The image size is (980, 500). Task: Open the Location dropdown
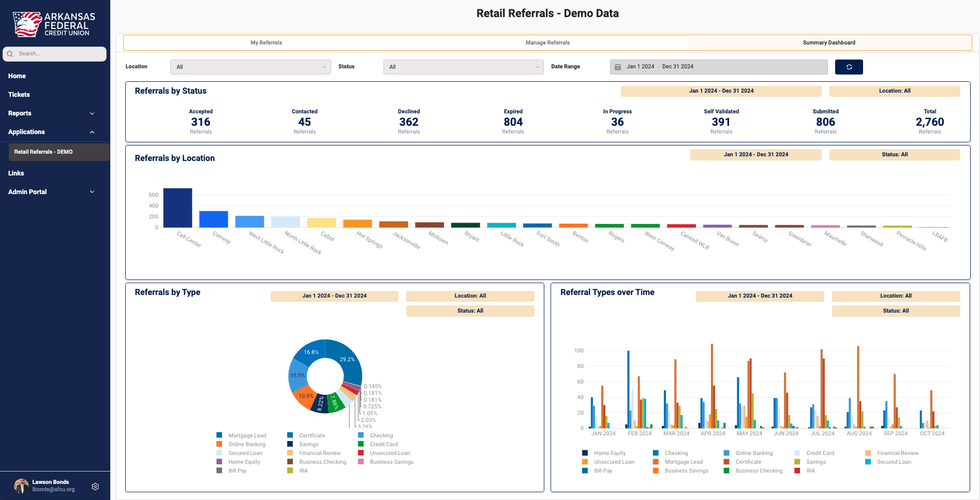tap(250, 67)
